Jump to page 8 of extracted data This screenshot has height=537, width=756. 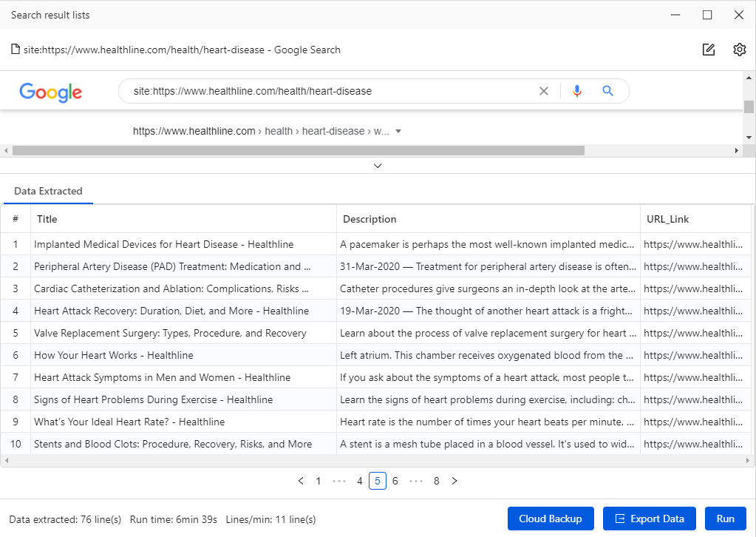[x=436, y=481]
